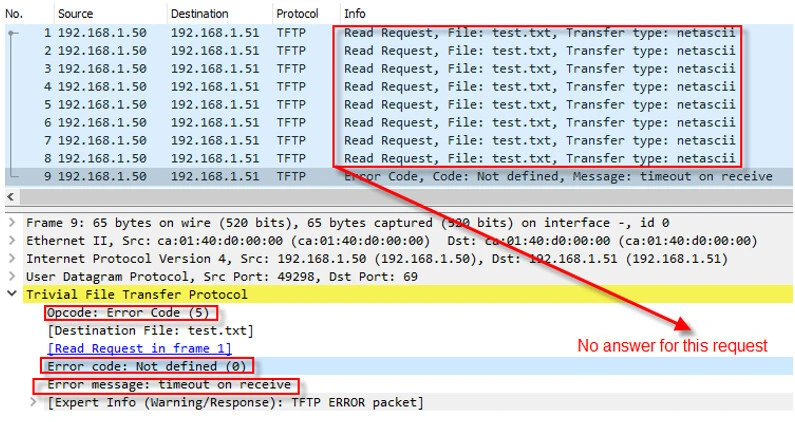The width and height of the screenshot is (795, 422).
Task: Expand the Frame 9 details row
Action: pyautogui.click(x=10, y=223)
